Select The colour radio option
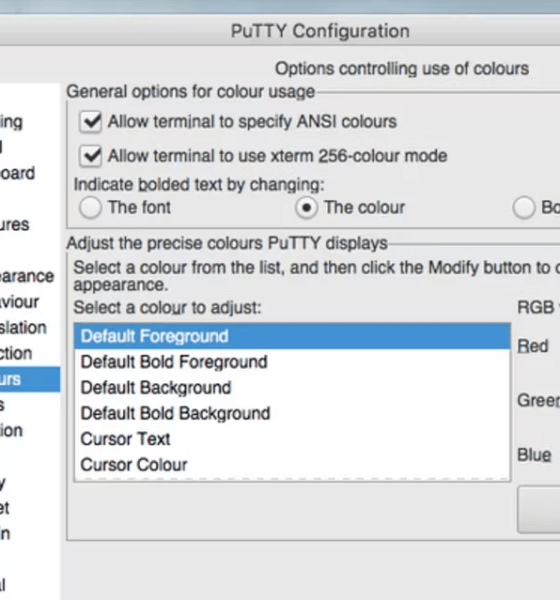 click(306, 208)
